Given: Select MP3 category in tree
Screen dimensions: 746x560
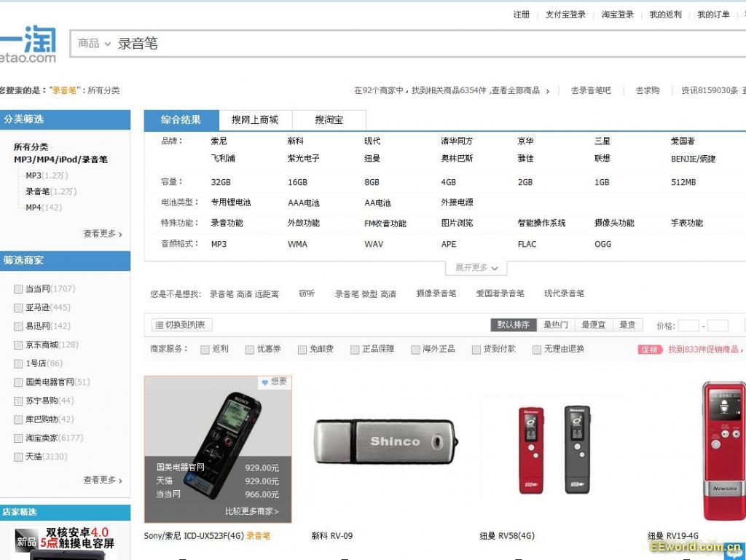Looking at the screenshot, I should point(34,176).
